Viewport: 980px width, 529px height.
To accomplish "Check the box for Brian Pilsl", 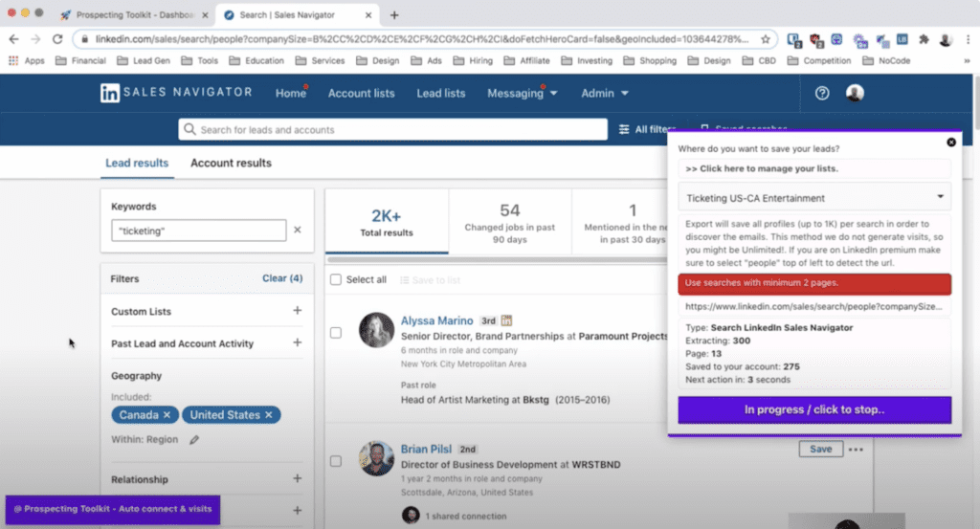I will click(336, 461).
